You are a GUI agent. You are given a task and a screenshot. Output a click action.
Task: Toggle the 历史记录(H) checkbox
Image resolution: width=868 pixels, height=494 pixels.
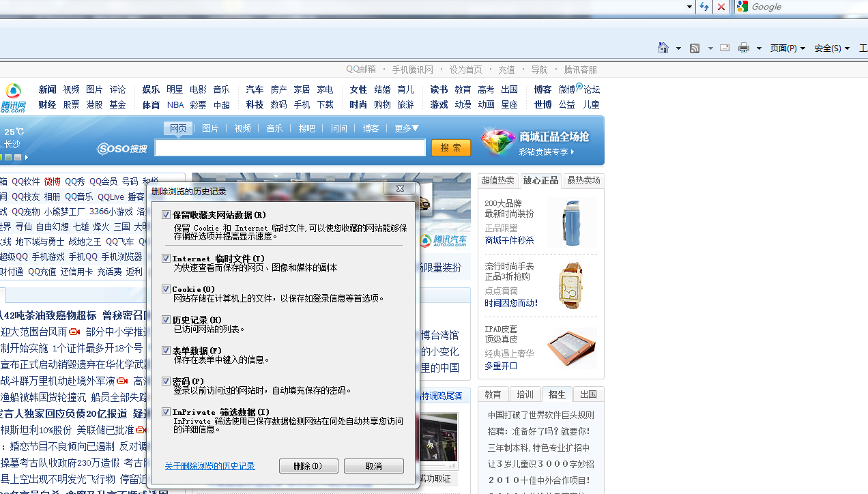point(166,320)
